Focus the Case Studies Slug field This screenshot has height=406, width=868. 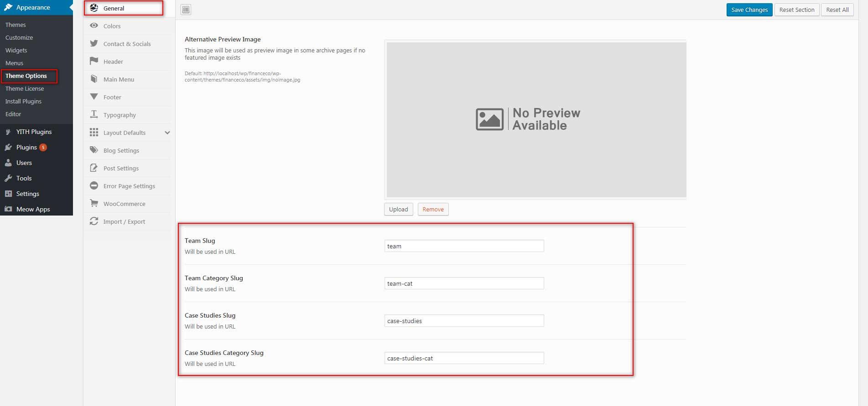(x=464, y=321)
